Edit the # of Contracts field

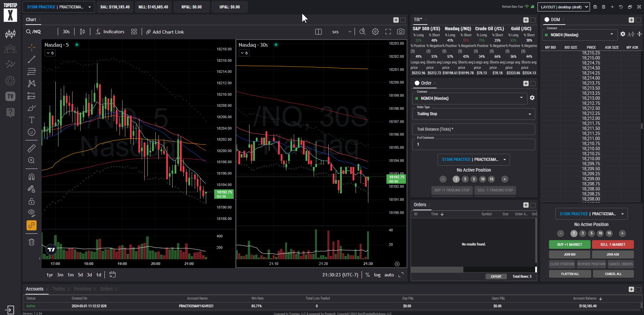tap(473, 144)
